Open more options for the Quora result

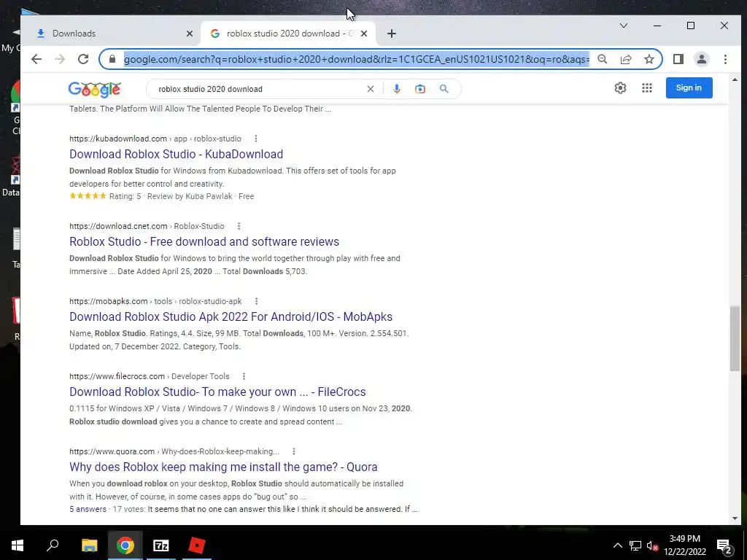click(293, 451)
